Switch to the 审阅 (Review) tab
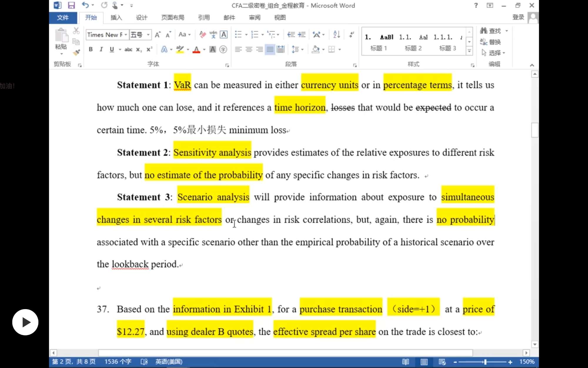 pos(255,17)
